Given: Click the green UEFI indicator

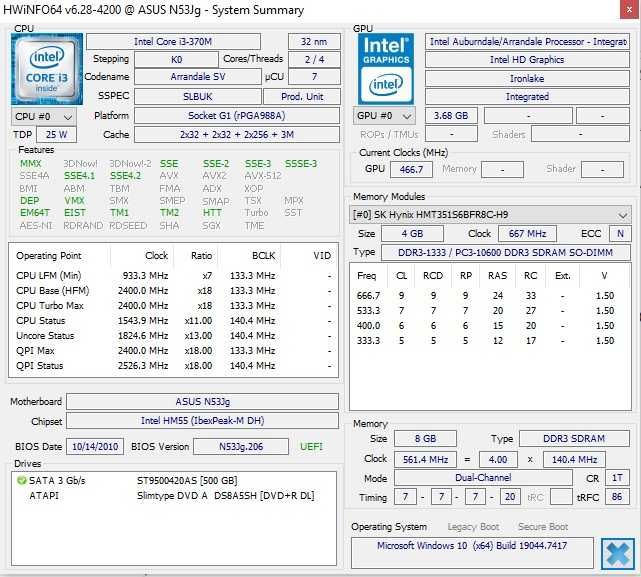Looking at the screenshot, I should [311, 447].
